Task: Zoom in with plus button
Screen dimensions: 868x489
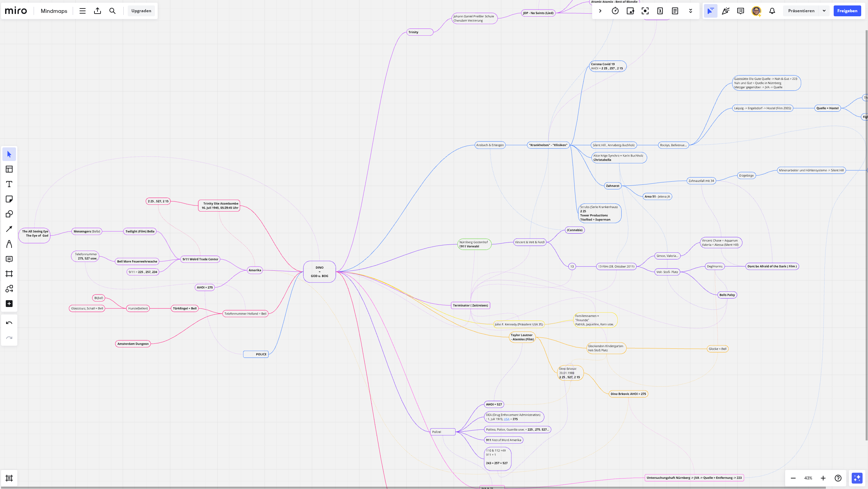Action: (x=823, y=478)
